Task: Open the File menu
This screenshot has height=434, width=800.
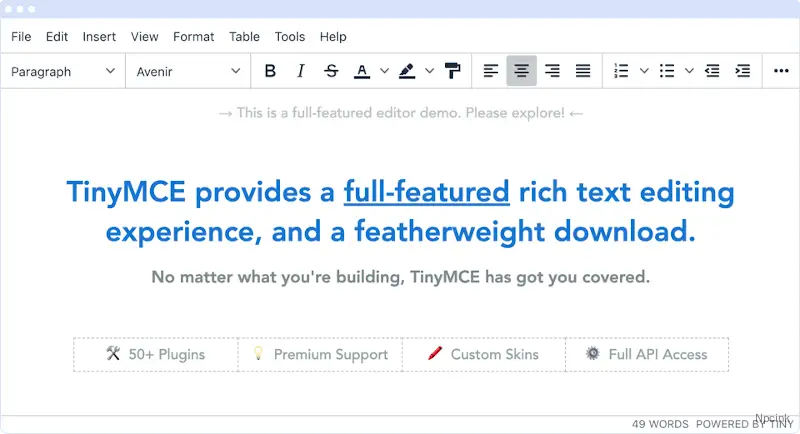Action: click(21, 37)
